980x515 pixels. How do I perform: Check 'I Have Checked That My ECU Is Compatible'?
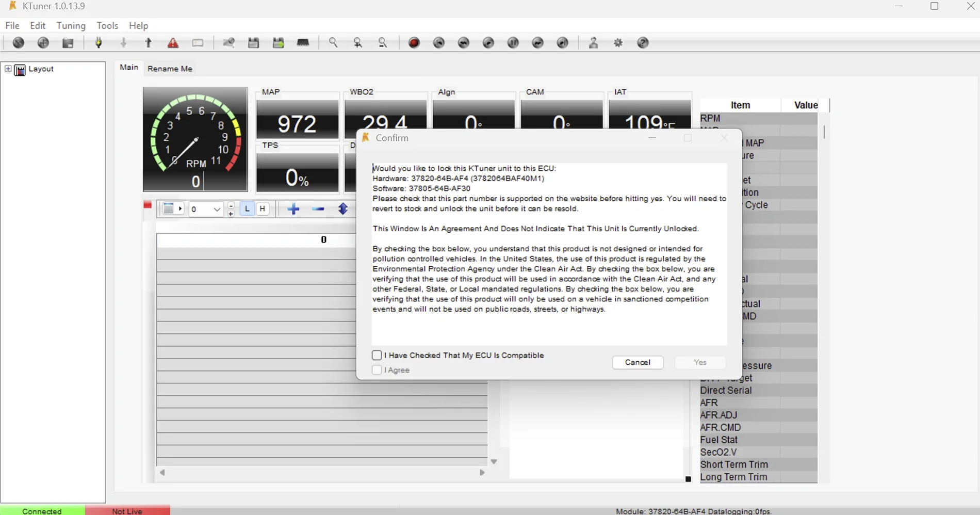(377, 355)
